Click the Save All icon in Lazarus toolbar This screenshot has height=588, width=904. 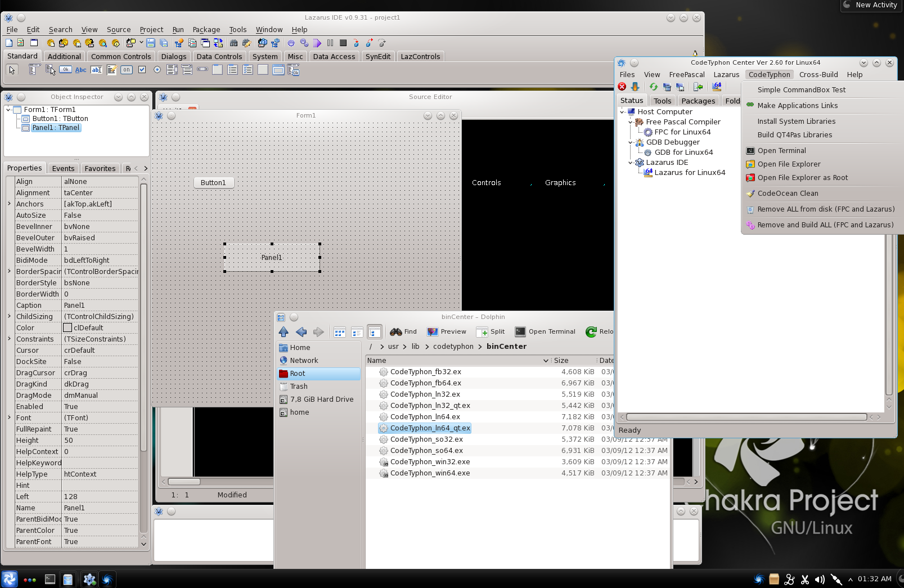coord(164,43)
